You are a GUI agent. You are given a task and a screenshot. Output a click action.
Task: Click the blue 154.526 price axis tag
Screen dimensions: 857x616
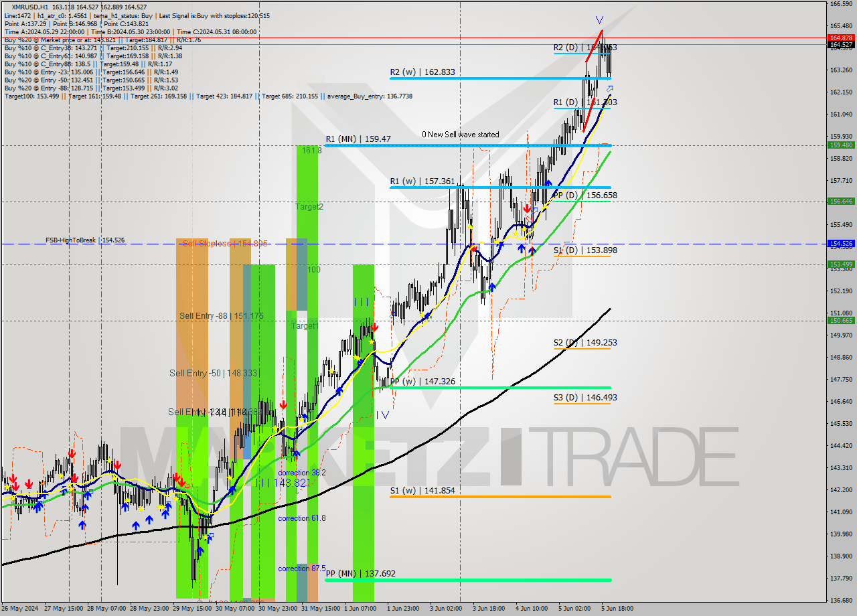[841, 243]
